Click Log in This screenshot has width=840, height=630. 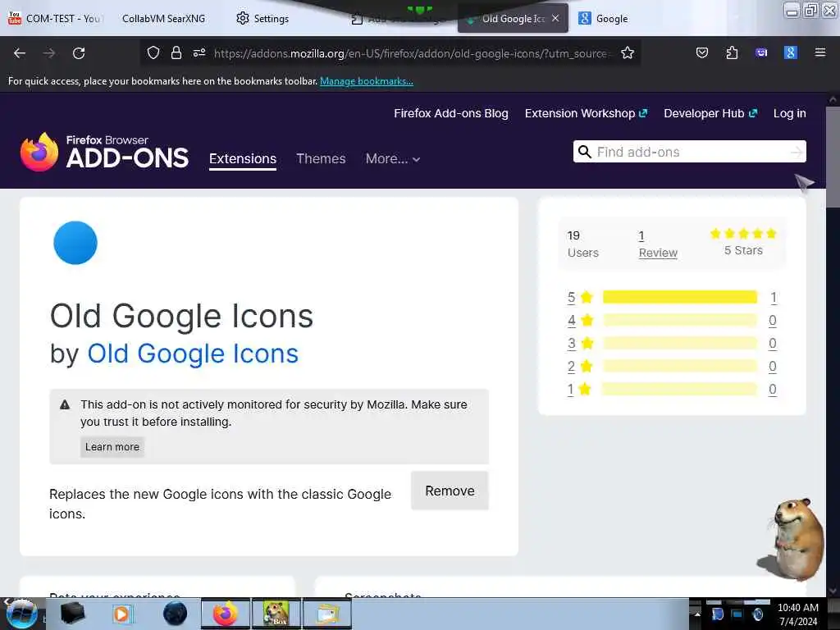pos(790,113)
